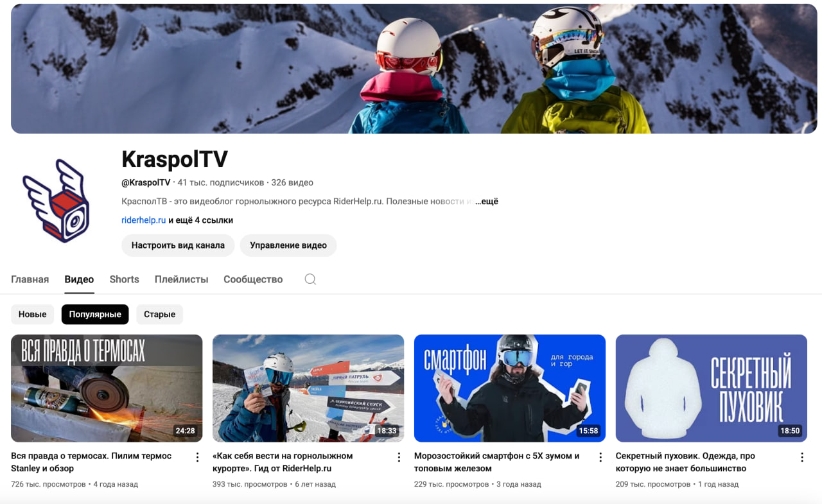Click the Настроить вид канала button
The width and height of the screenshot is (822, 504).
point(178,245)
